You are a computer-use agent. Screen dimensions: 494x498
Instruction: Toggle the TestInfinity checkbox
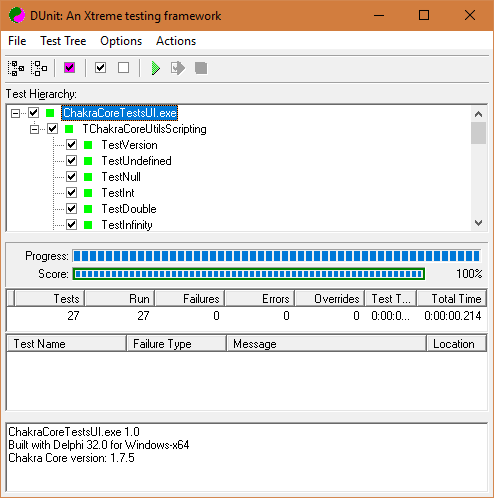(x=71, y=225)
